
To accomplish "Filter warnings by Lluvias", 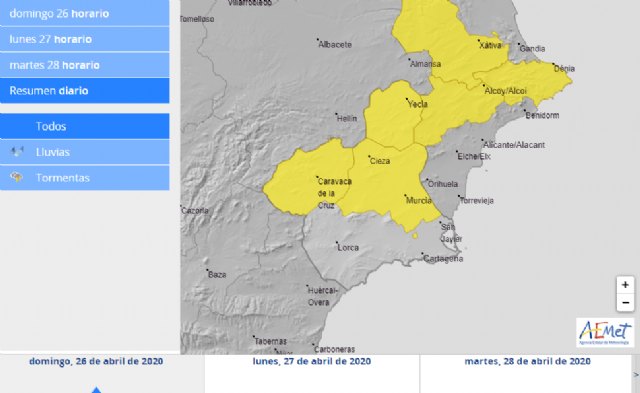I will point(84,152).
